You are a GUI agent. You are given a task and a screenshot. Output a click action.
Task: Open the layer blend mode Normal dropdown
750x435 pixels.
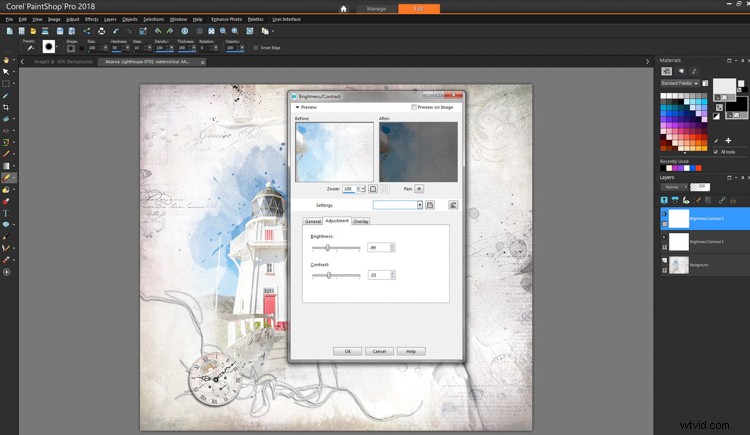point(674,187)
